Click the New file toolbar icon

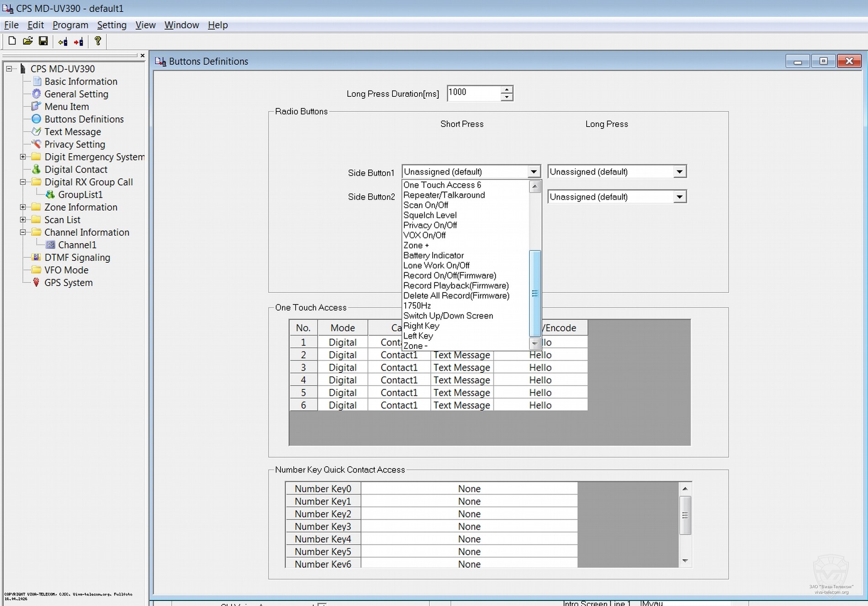12,41
